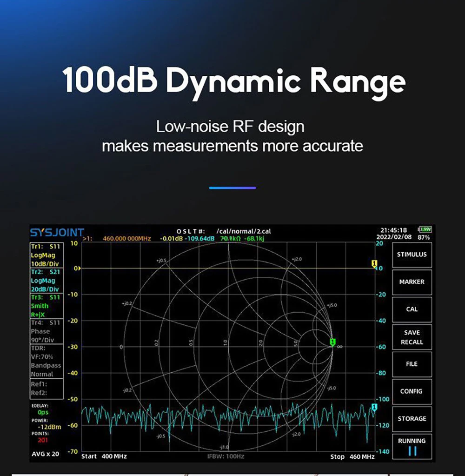Click the -109.64dB marker readout
465x476 pixels.
[x=199, y=239]
